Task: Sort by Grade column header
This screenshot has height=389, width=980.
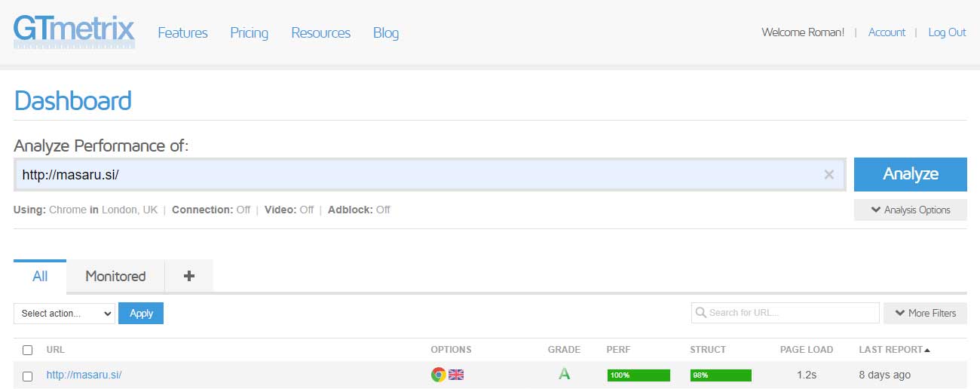Action: tap(564, 350)
